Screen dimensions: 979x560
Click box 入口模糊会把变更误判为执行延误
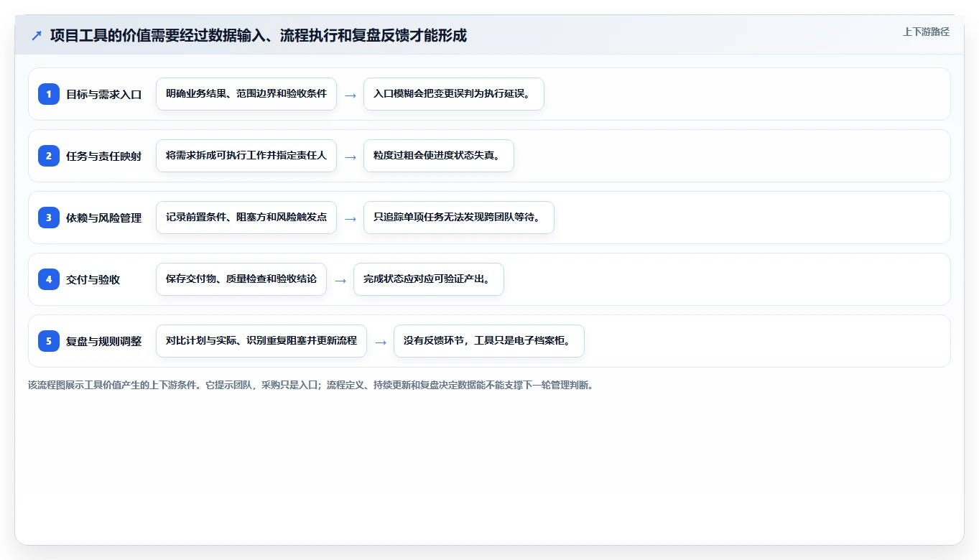[454, 94]
